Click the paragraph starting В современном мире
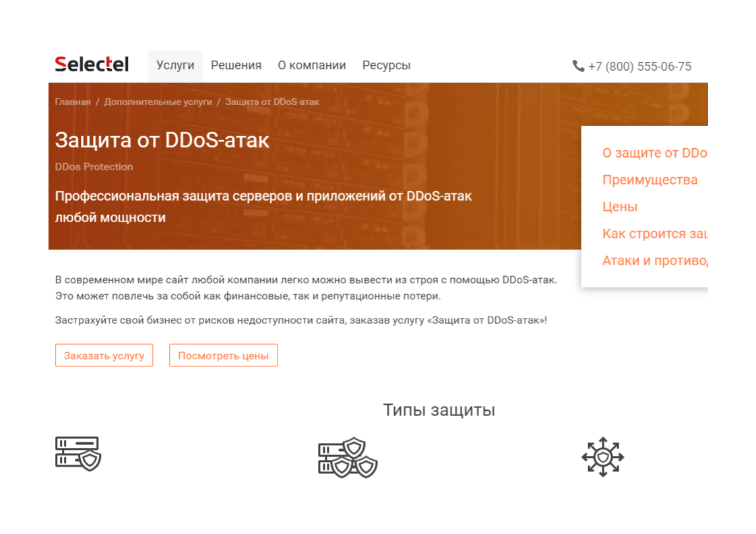Image resolution: width=756 pixels, height=534 pixels. point(306,288)
